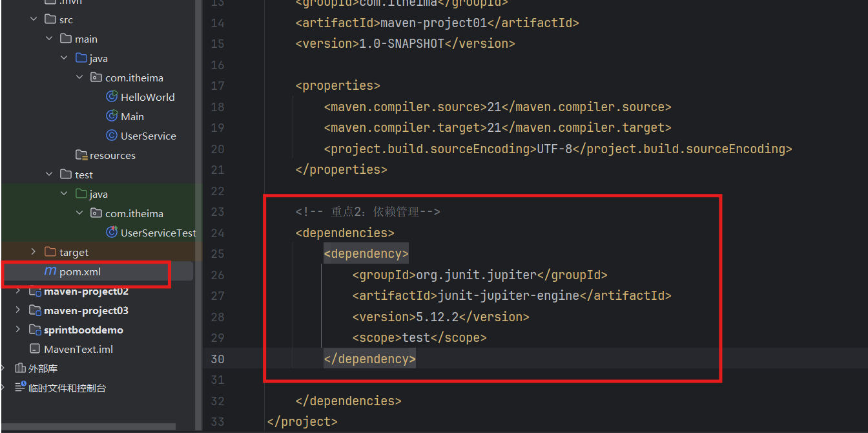Viewport: 868px width, 433px height.
Task: Click junit-jupiter-engine artifactId value
Action: pyautogui.click(x=508, y=295)
